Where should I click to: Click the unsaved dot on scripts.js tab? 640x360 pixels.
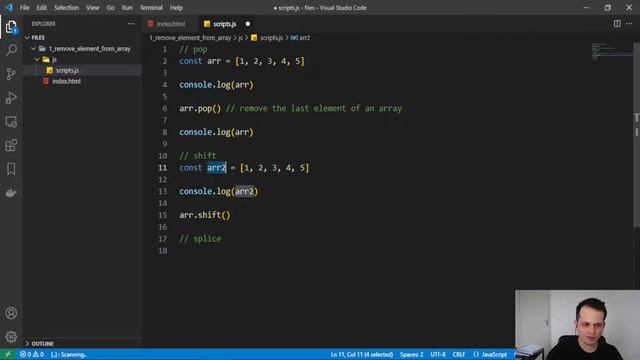pyautogui.click(x=248, y=24)
